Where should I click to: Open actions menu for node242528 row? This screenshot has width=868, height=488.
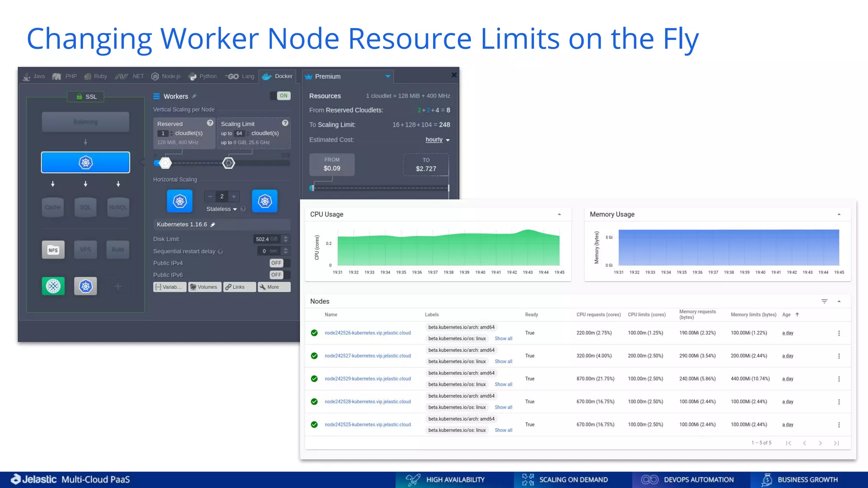pos(839,402)
